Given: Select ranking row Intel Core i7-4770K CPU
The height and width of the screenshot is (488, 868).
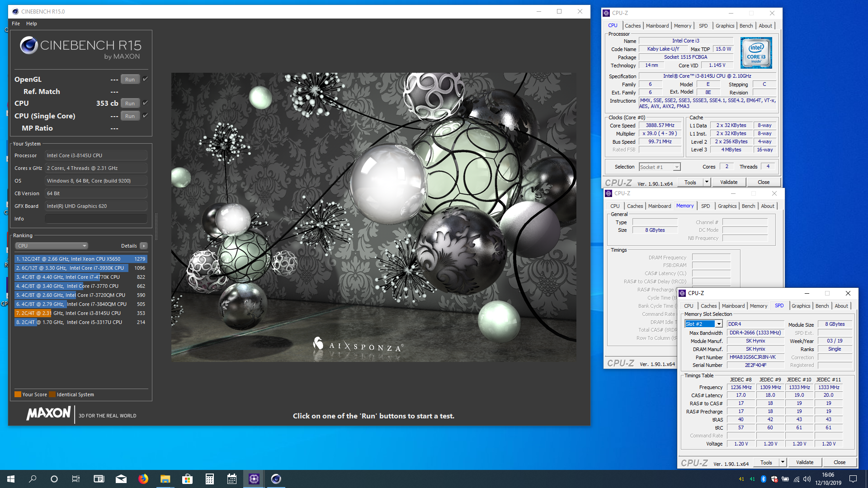Looking at the screenshot, I should click(81, 277).
